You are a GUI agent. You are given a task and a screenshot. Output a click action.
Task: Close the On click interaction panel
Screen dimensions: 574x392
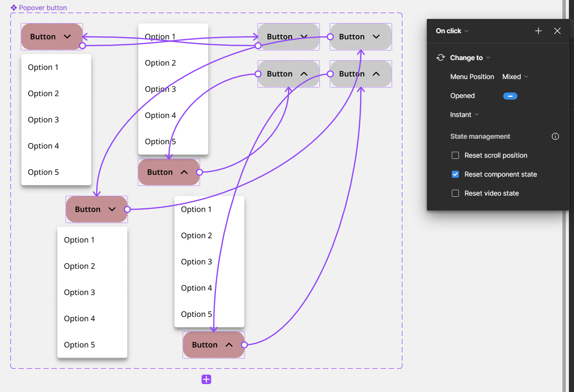coord(557,31)
